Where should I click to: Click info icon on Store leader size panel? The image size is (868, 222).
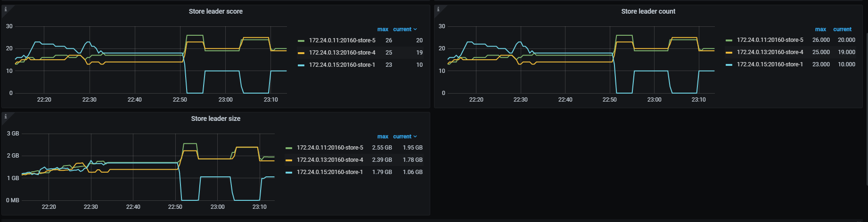pos(6,117)
